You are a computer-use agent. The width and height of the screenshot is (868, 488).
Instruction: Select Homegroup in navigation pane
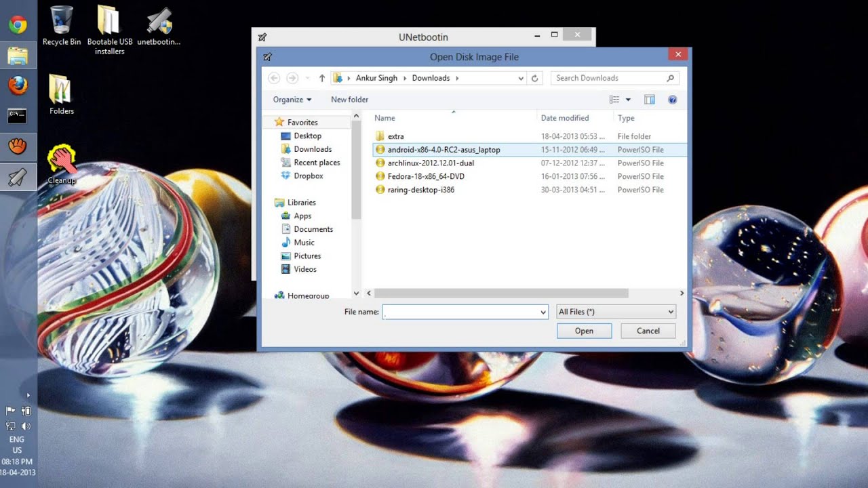(308, 296)
